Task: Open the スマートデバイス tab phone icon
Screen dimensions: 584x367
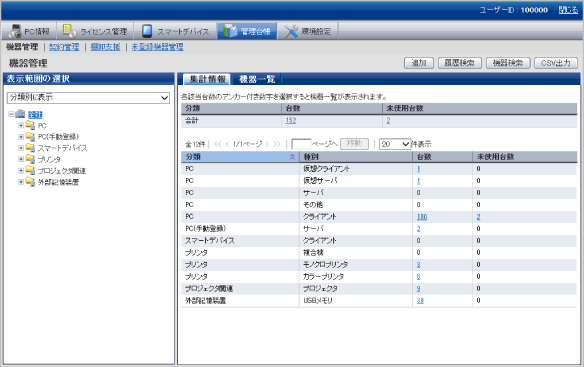Action: pyautogui.click(x=147, y=31)
